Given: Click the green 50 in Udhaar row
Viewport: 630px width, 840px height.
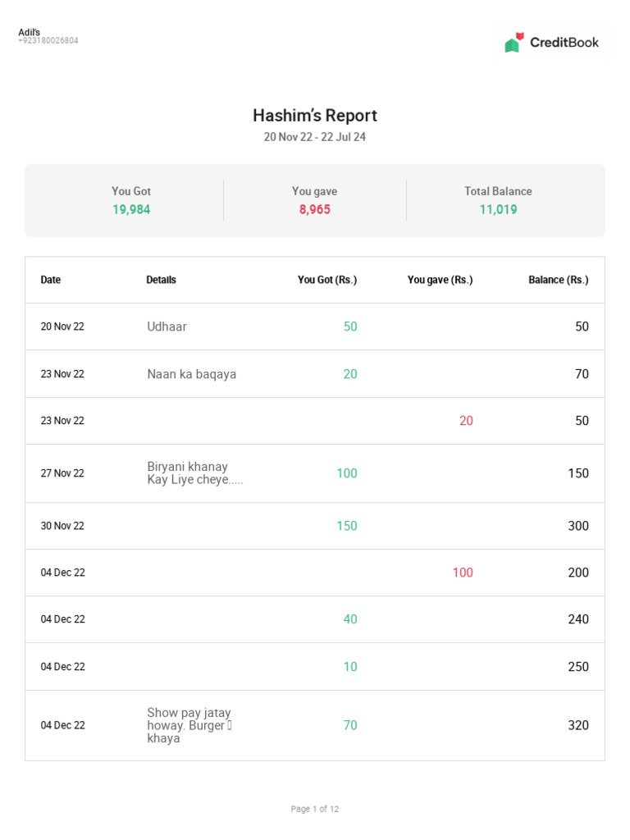Looking at the screenshot, I should 350,326.
